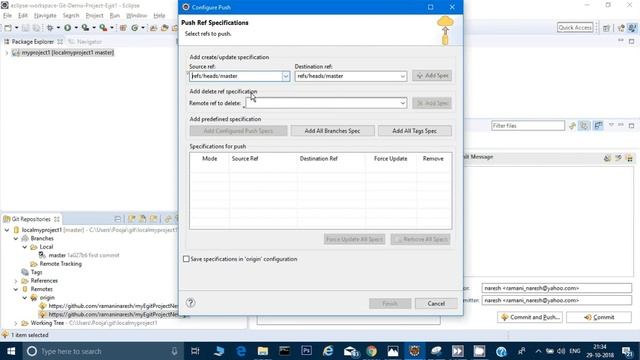Expand the Working Tree node
This screenshot has width=640, height=360.
pyautogui.click(x=16, y=323)
